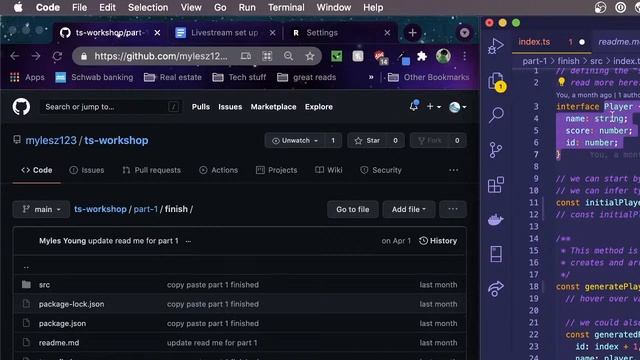
Task: Switch to the Settings browser tab
Action: 322,33
